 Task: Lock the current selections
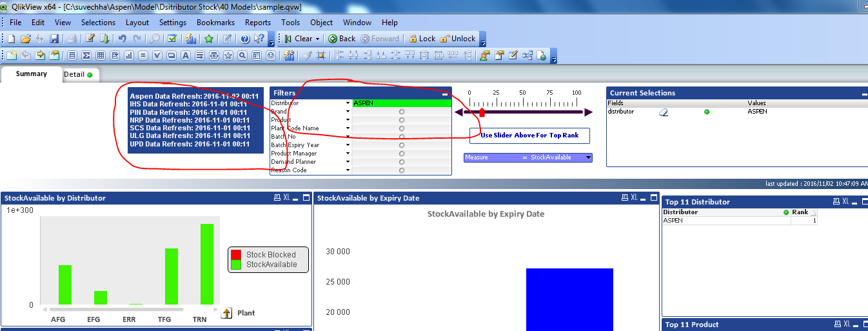422,39
